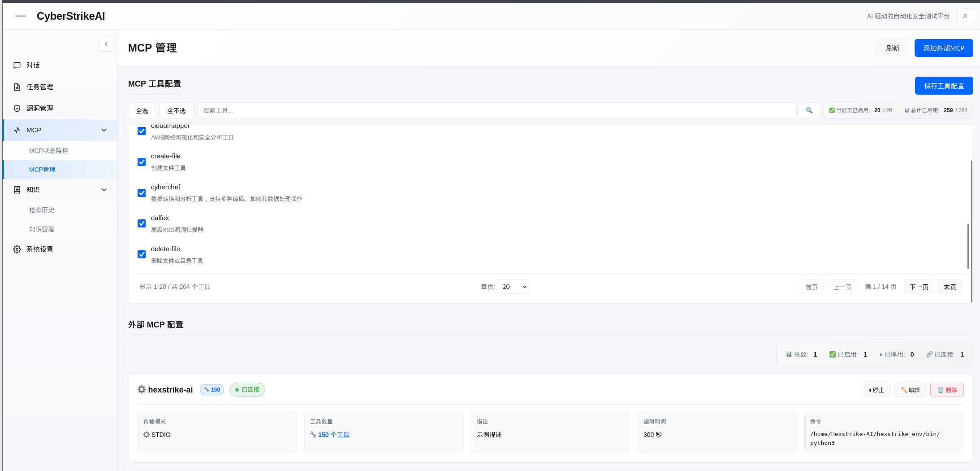Click the hexstrike-ai server title
Image resolution: width=980 pixels, height=471 pixels.
(170, 390)
